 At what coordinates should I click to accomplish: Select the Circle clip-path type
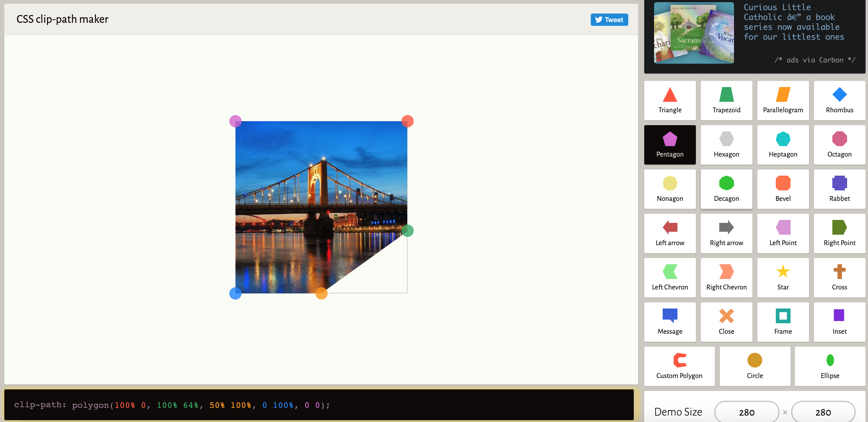tap(755, 366)
